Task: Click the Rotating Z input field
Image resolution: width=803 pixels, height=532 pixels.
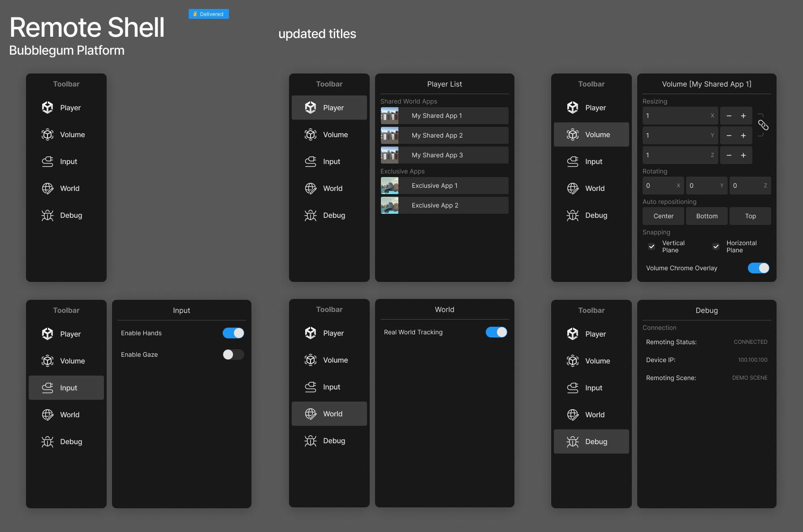Action: (x=750, y=186)
